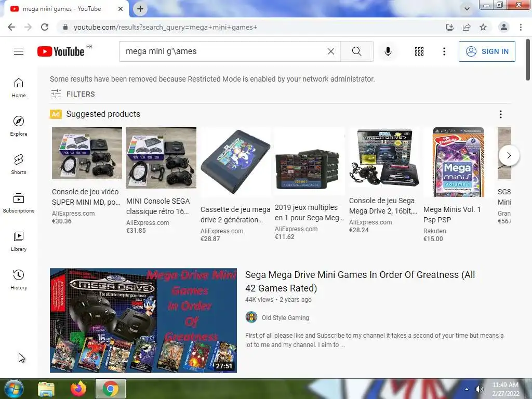532x399 pixels.
Task: Open History in sidebar
Action: pos(19,280)
